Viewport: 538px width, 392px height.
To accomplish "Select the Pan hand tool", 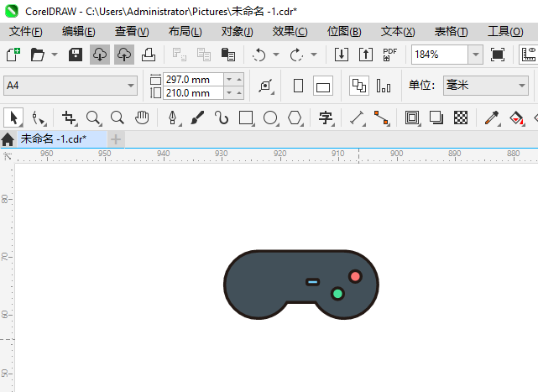I will click(x=142, y=118).
